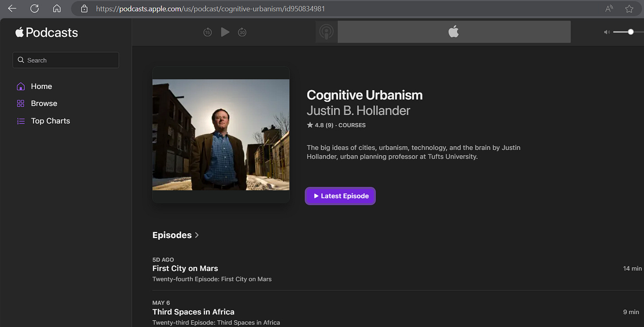Click the podcast description paragraph
Screen dimensions: 644x327
coord(414,152)
